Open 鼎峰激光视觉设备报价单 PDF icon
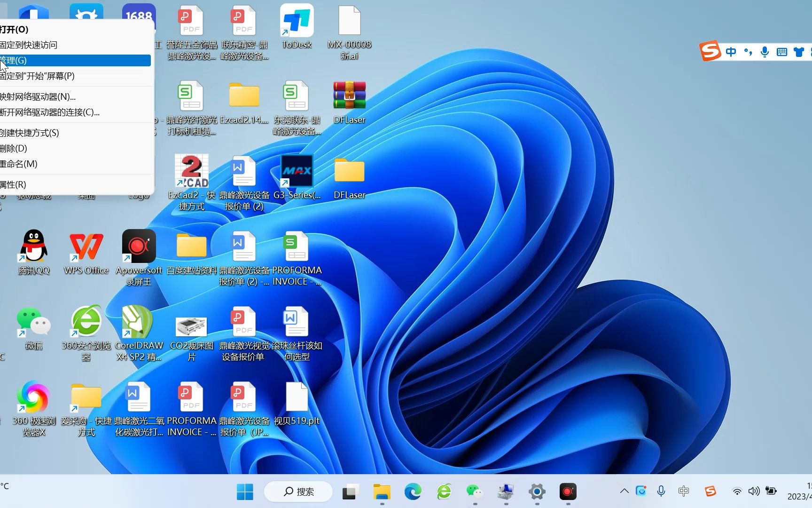Viewport: 812px width, 508px height. coord(243,321)
